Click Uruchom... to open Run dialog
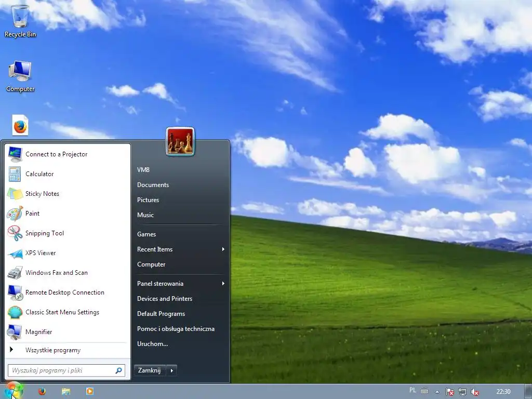The image size is (532, 399). point(152,344)
